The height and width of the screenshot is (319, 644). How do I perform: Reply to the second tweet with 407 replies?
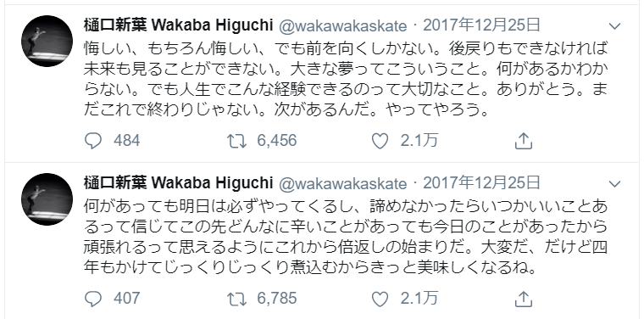[93, 299]
